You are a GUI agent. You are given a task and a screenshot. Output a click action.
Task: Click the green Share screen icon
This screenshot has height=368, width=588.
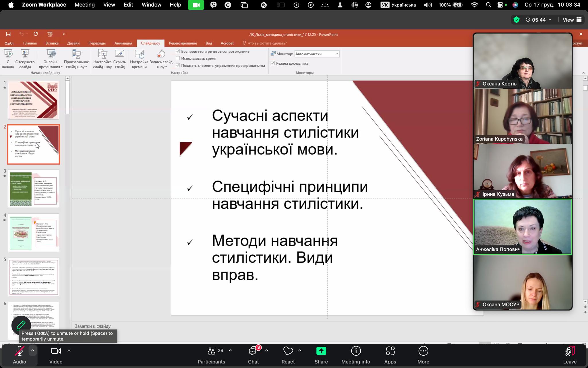[x=321, y=351]
